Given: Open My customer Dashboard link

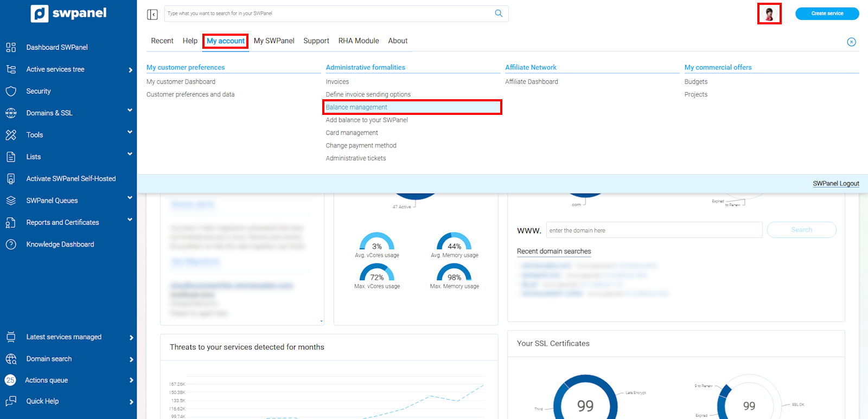Looking at the screenshot, I should (181, 82).
